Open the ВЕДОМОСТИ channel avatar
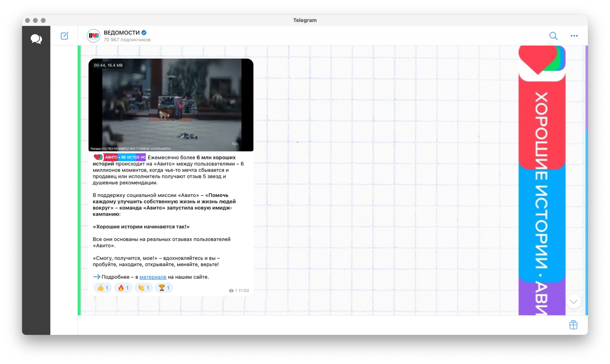The width and height of the screenshot is (610, 364). [x=93, y=36]
